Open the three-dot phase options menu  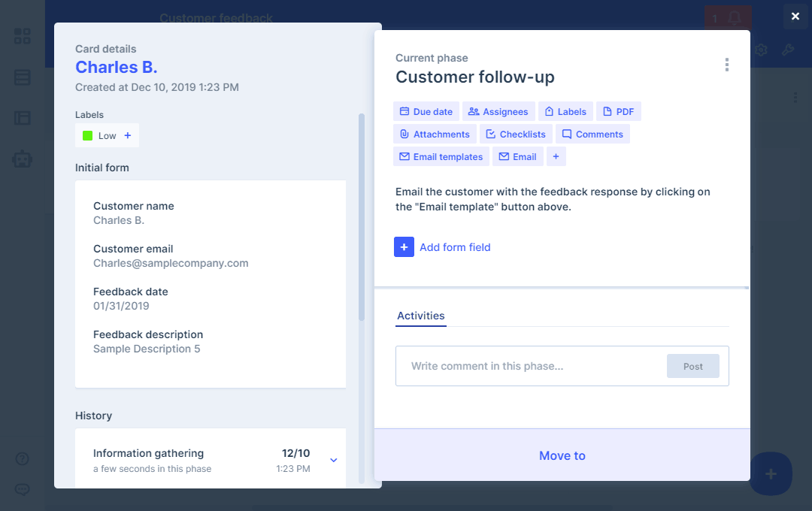726,65
